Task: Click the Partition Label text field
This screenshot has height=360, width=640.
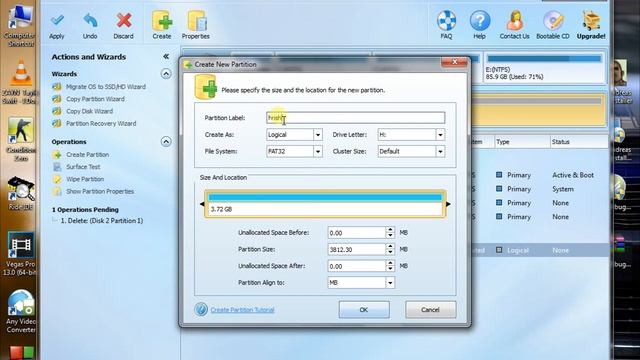Action: coord(356,118)
